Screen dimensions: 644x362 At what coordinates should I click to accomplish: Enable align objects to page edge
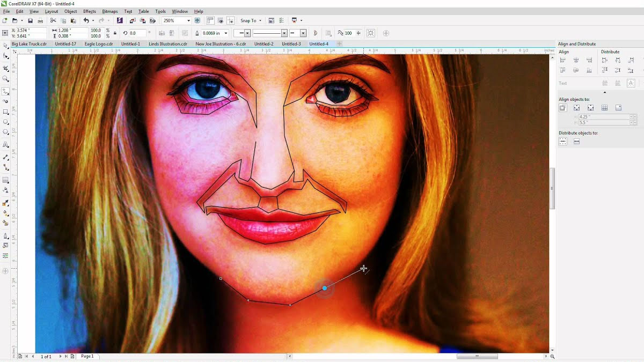(x=576, y=107)
